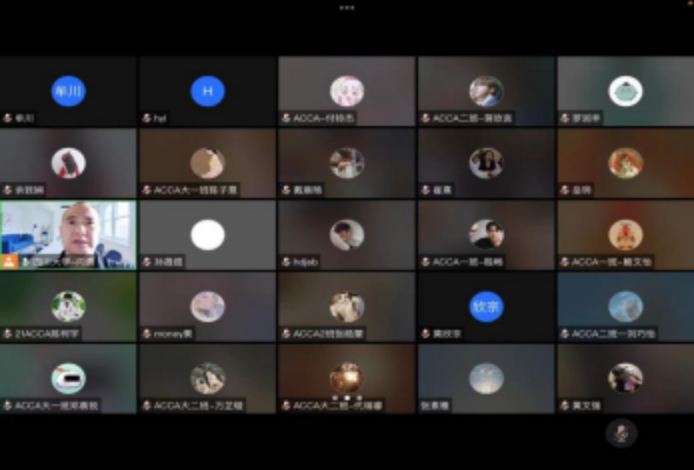Toggle the floating microphone mute button
Screen dimensions: 694x470
[621, 433]
